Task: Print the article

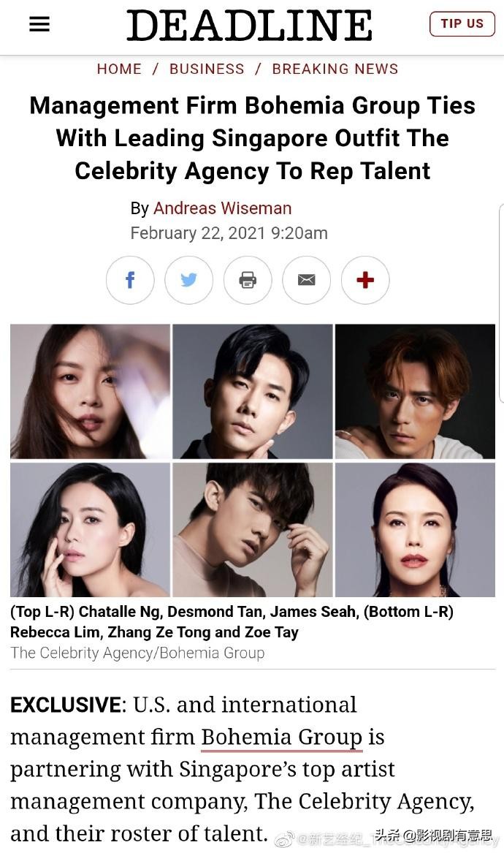Action: click(248, 280)
